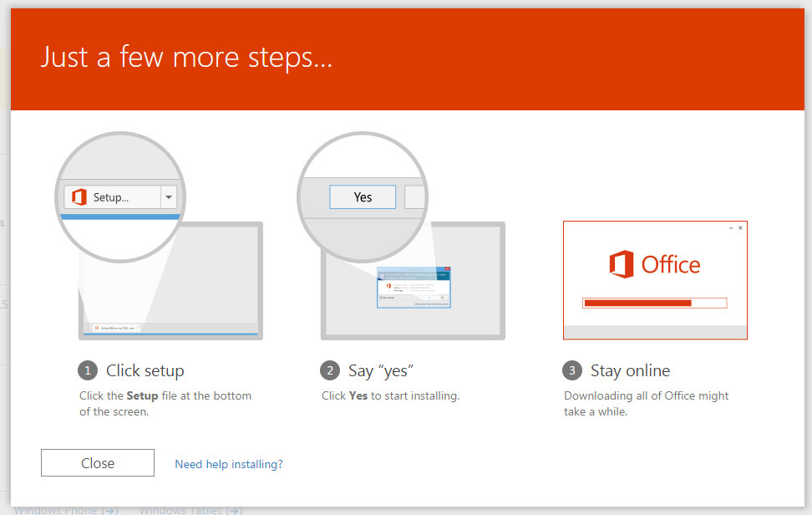Click 'Just a few more steps...' title
Viewport: 812px width, 515px height.
186,57
